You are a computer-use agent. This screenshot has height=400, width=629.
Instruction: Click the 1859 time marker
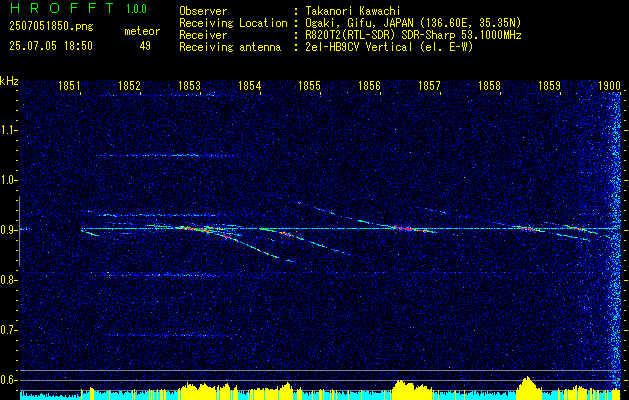550,86
